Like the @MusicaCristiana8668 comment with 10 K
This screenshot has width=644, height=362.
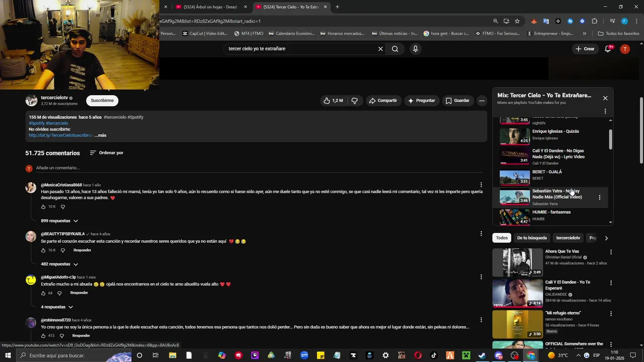pyautogui.click(x=44, y=207)
